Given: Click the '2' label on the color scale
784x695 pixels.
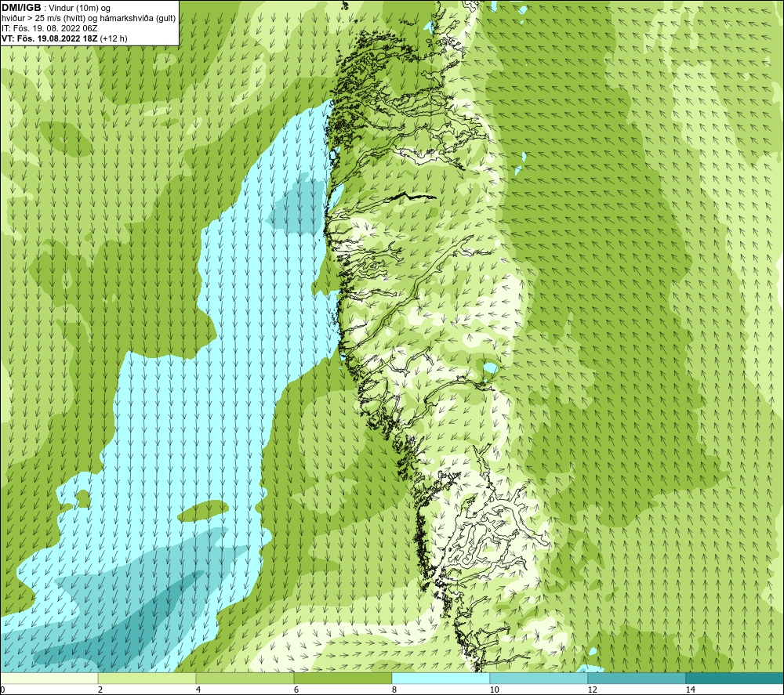Looking at the screenshot, I should tap(100, 690).
